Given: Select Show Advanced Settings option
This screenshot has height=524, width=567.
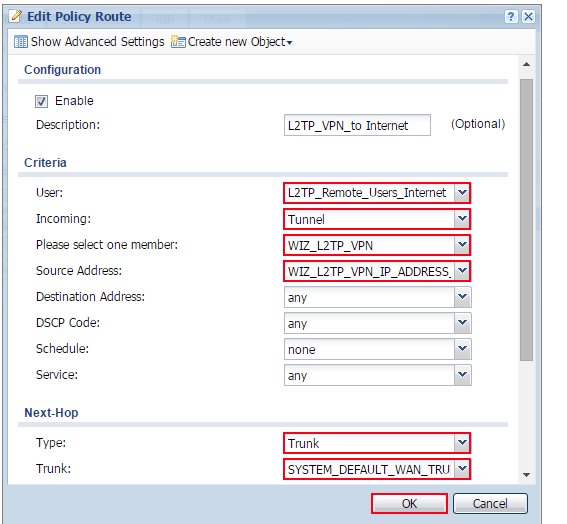Looking at the screenshot, I should pyautogui.click(x=97, y=42).
